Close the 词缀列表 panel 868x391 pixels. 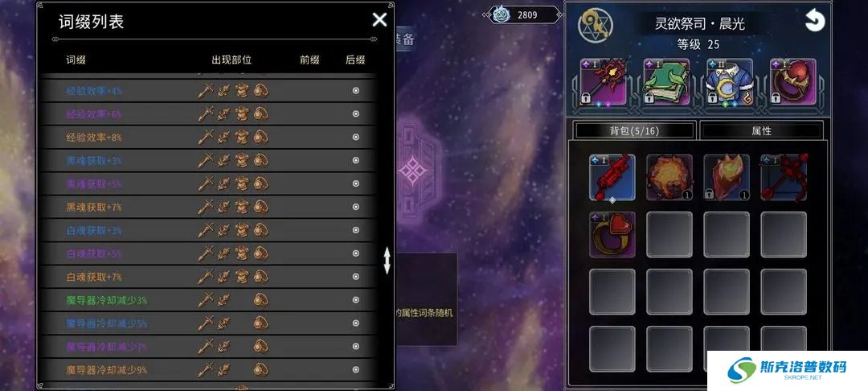coord(379,20)
